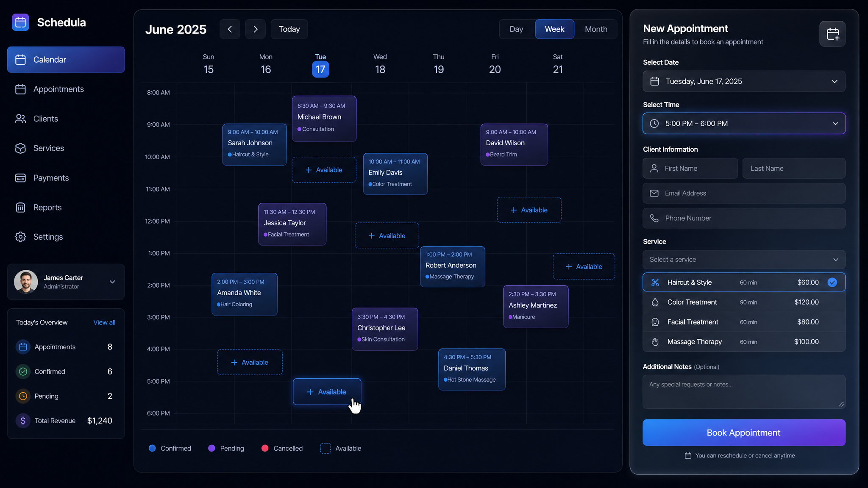Choose the Massage Therapy service option
Viewport: 868px width, 488px height.
click(744, 342)
